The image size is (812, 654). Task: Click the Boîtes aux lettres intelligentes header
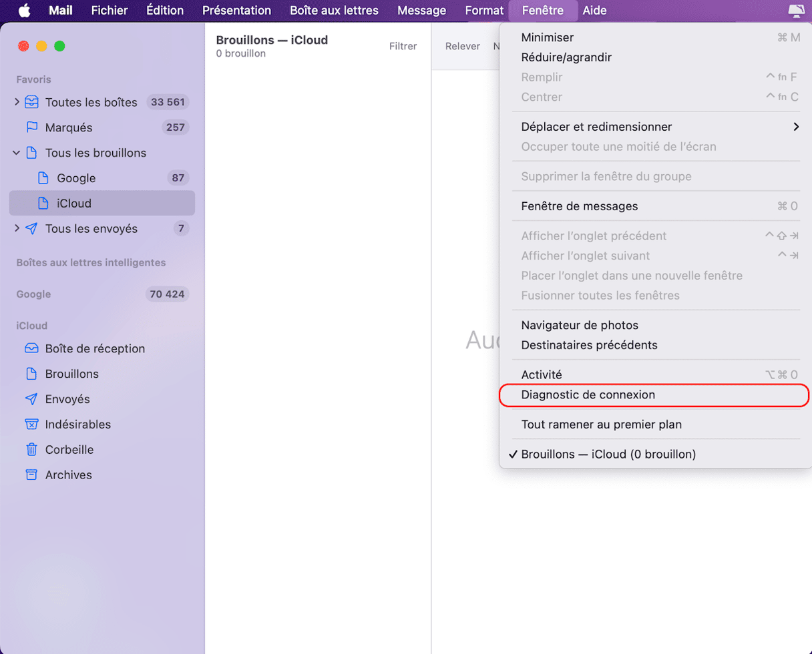pos(91,262)
